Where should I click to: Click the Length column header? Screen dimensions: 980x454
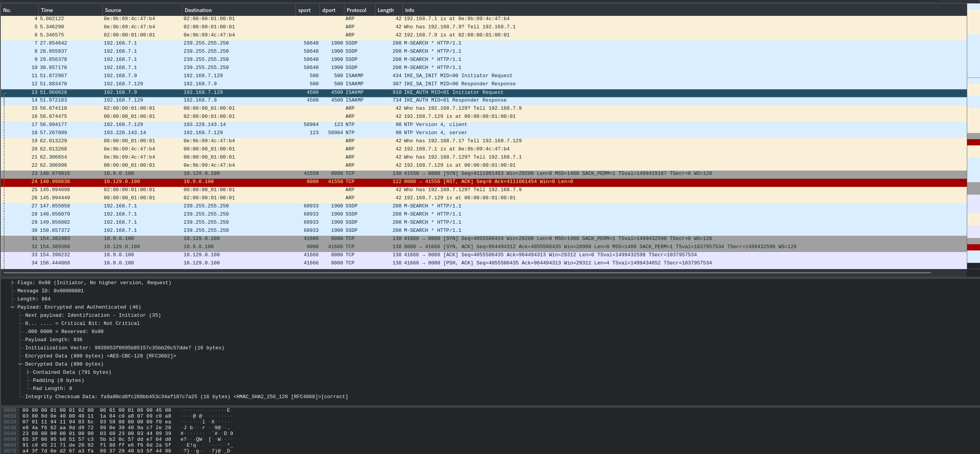(389, 10)
